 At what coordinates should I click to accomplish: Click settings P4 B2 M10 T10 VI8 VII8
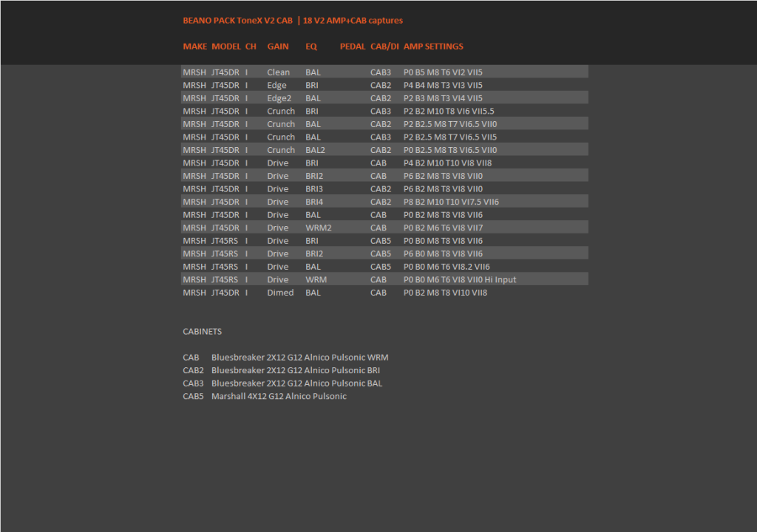(x=447, y=163)
